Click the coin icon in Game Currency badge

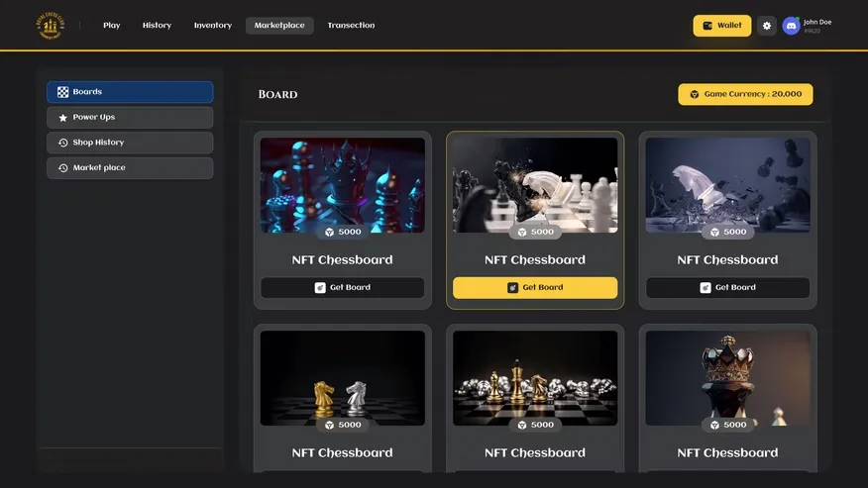(695, 94)
